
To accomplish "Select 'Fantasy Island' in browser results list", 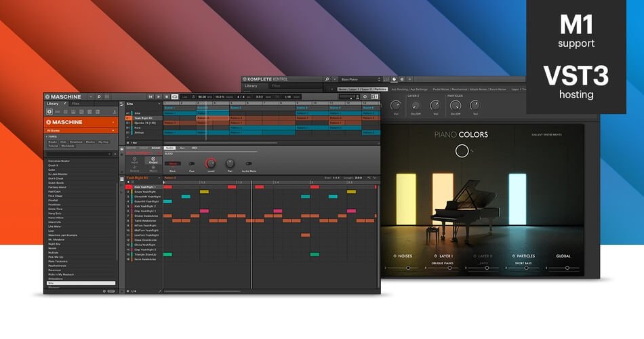I will click(x=81, y=187).
